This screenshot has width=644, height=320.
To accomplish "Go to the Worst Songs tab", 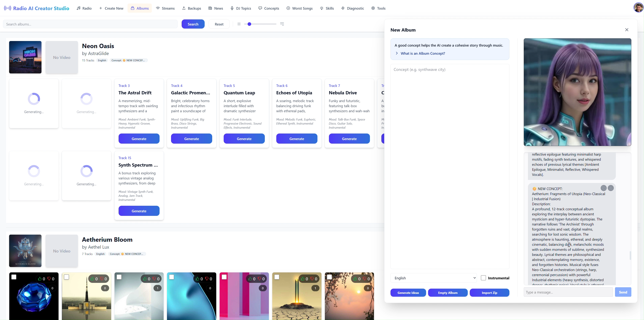I will pyautogui.click(x=300, y=8).
